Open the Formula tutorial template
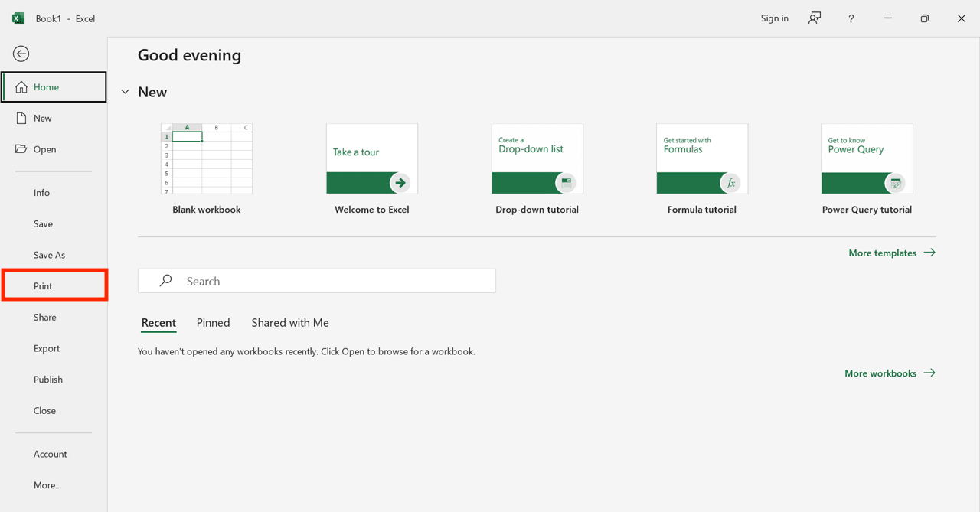The height and width of the screenshot is (512, 980). coord(702,158)
